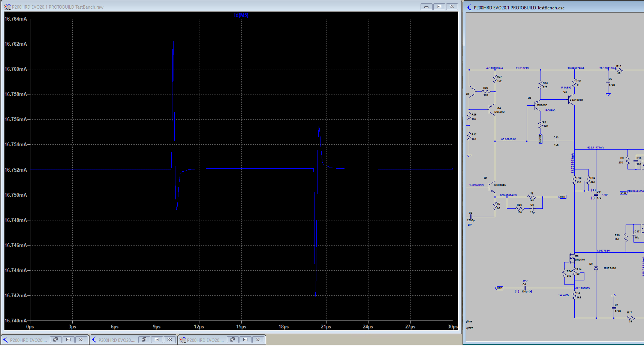
Task: Select MOSFET M5 DN2540 symbol
Action: click(572, 258)
